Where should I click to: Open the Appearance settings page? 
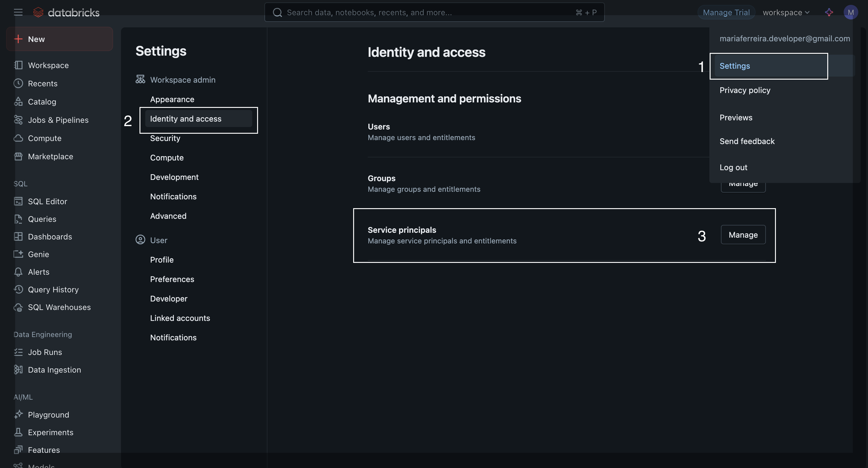coord(172,99)
